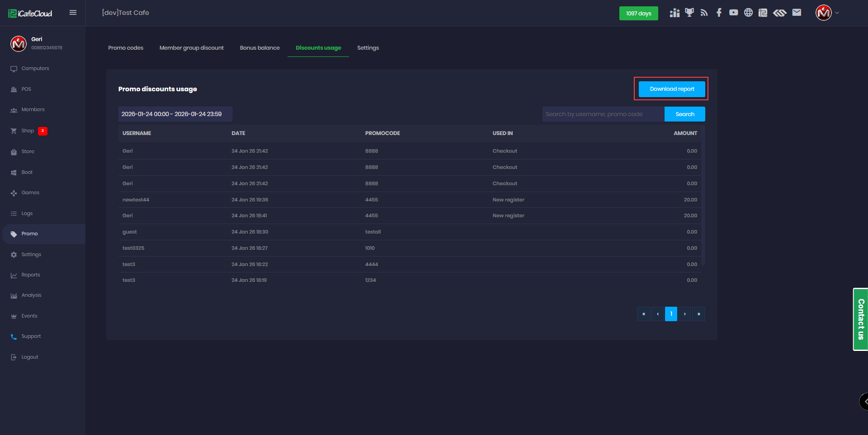Open the YouTube icon in top bar
The width and height of the screenshot is (868, 435).
(x=733, y=13)
